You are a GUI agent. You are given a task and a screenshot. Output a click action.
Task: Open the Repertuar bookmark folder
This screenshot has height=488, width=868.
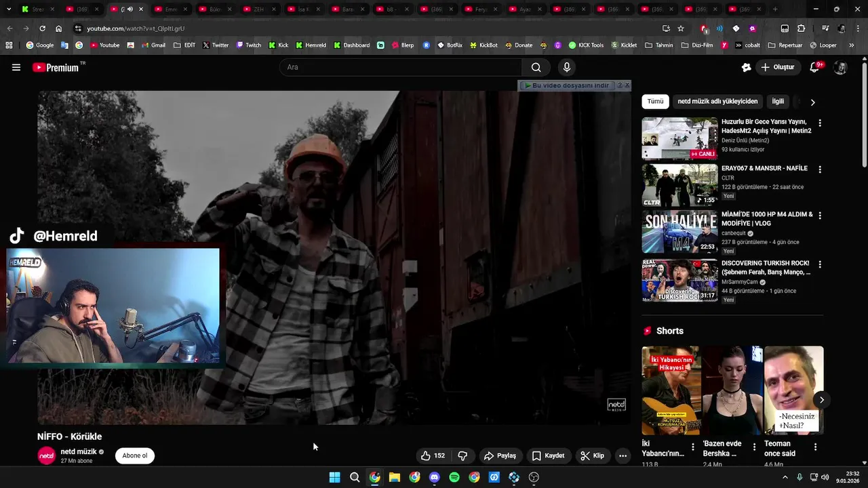click(x=785, y=45)
